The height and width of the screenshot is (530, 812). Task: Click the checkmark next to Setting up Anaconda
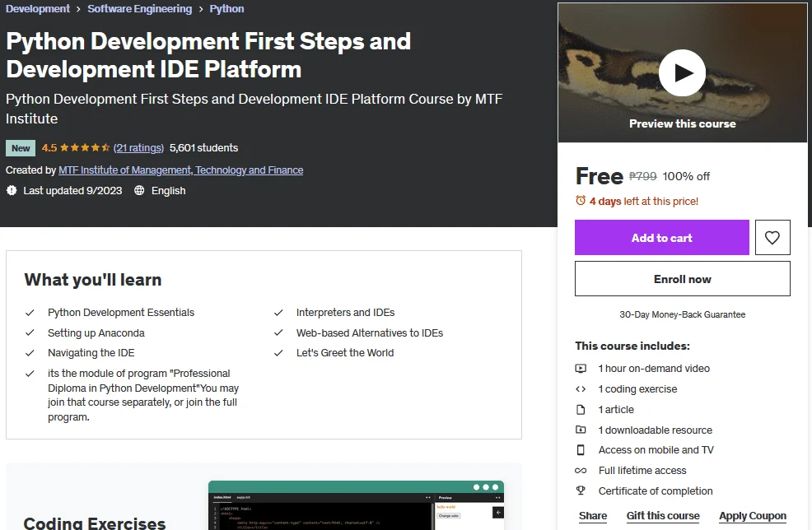point(30,332)
